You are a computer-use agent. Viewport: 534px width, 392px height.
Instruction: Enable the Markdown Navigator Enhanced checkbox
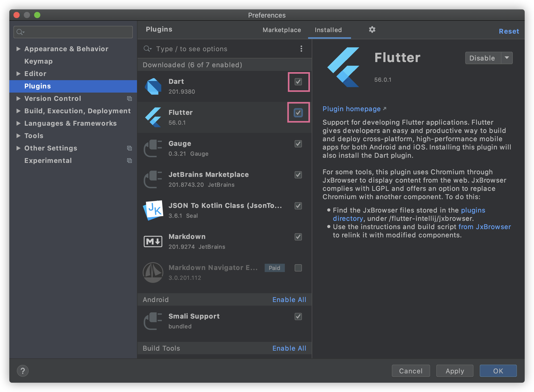298,268
